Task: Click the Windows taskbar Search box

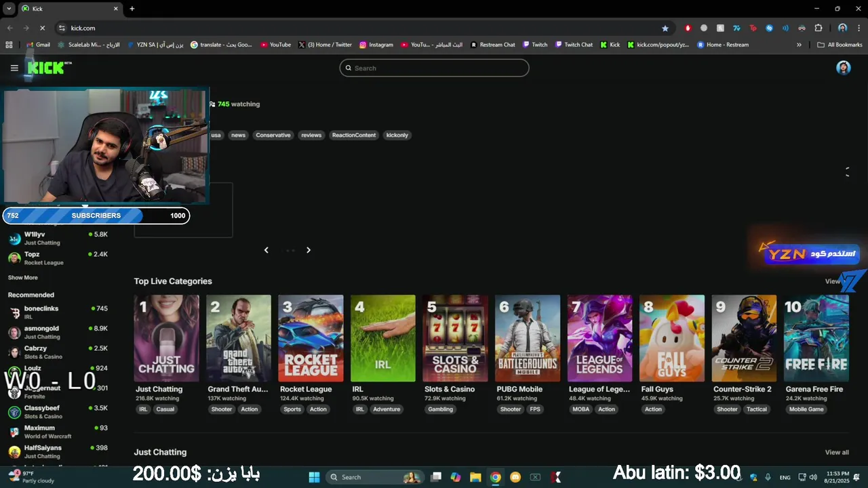Action: (374, 477)
